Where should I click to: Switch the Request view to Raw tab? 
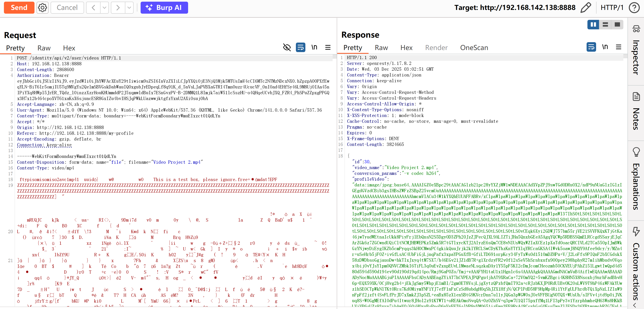(44, 48)
